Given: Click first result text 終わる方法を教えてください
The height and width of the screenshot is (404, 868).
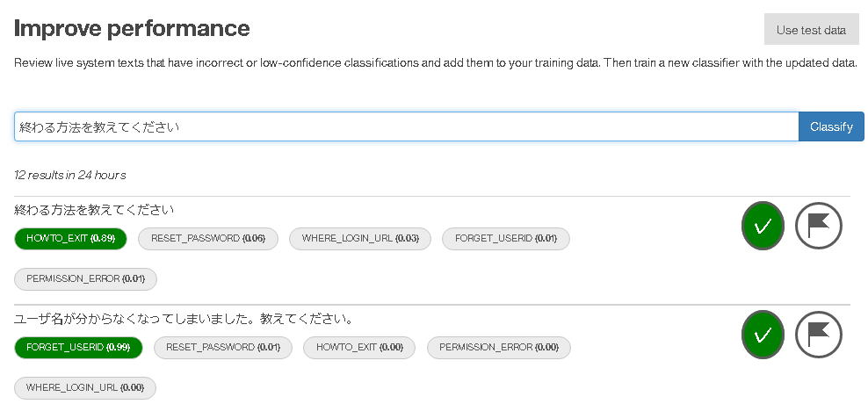Looking at the screenshot, I should [94, 210].
